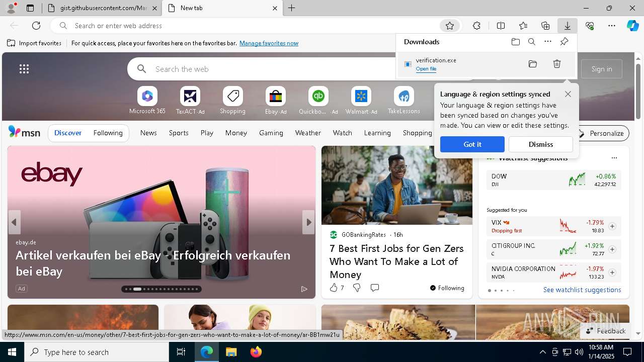
Task: Click Manage favorites now link
Action: (x=269, y=43)
